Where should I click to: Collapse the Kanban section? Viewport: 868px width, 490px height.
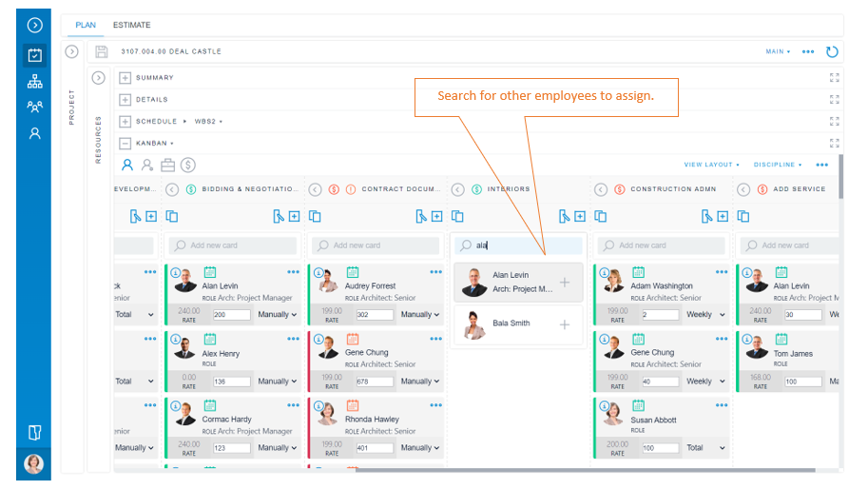point(125,144)
